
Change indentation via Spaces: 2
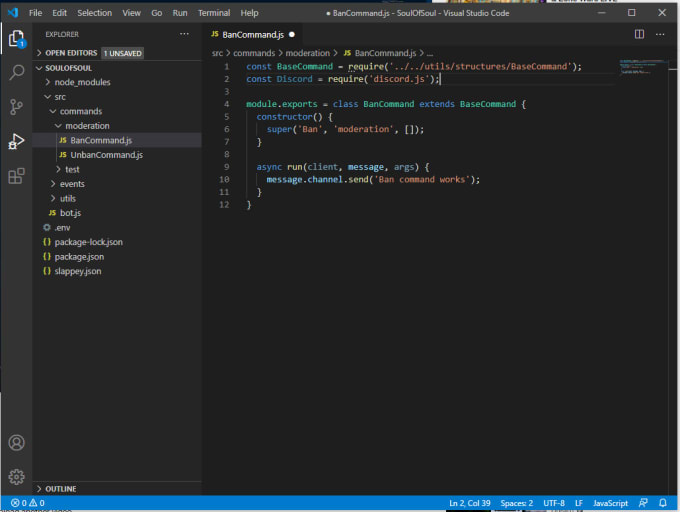(517, 503)
